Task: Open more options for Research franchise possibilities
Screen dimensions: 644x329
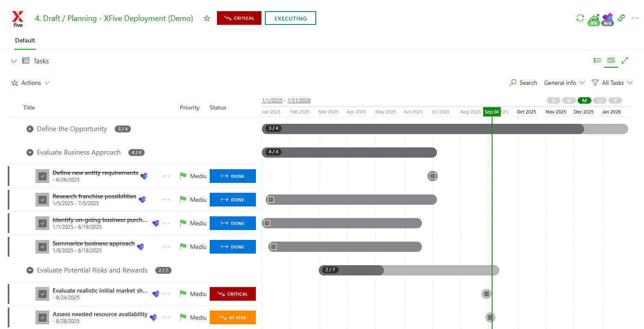Action: click(x=166, y=200)
